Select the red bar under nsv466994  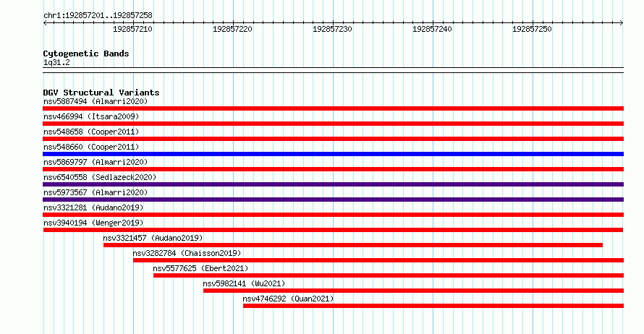click(x=333, y=124)
